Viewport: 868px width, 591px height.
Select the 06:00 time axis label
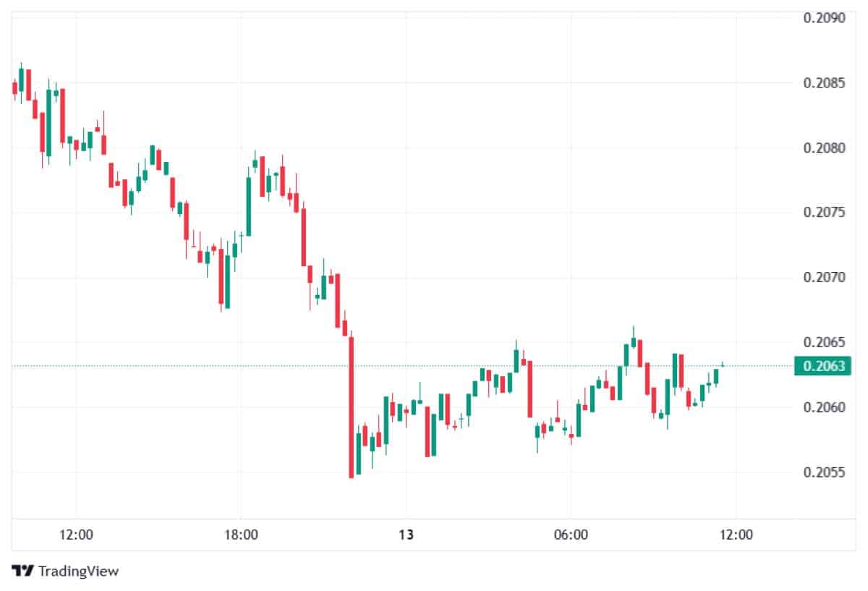570,535
